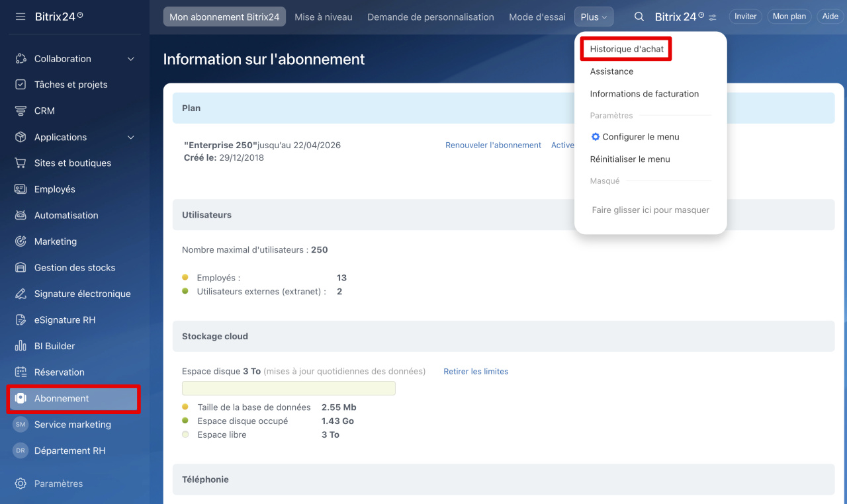Screen dimensions: 847x504
Task: Click the Renouveler l'abonnement link
Action: [493, 146]
